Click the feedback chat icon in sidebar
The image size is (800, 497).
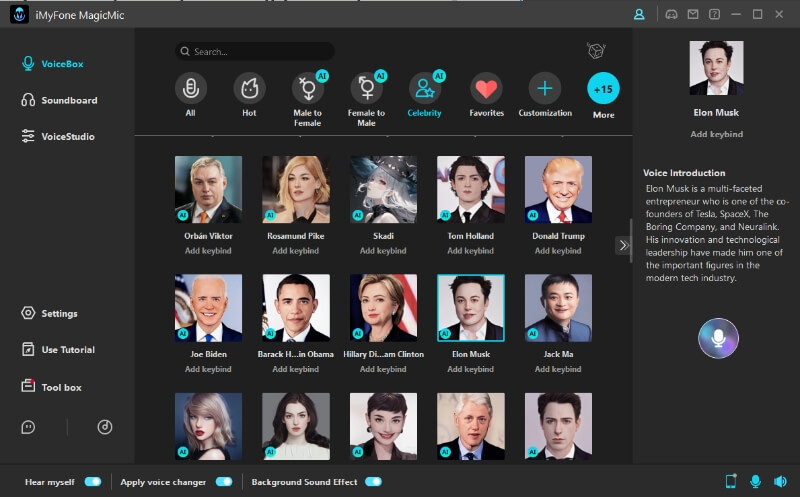point(28,427)
